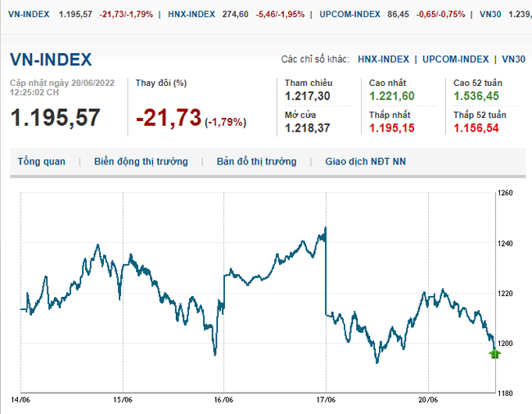Viewport: 532px width, 414px height.
Task: Click the 17/06 date on chart axis
Action: [326, 400]
